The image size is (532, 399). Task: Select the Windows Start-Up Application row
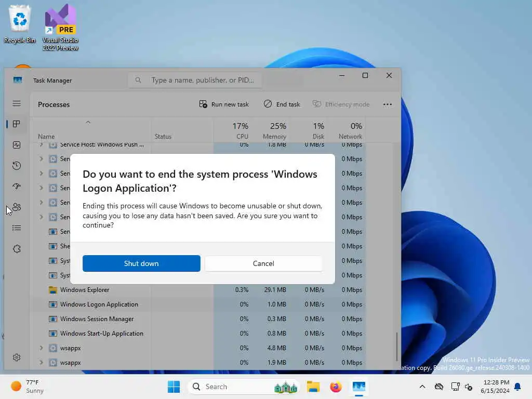point(198,334)
